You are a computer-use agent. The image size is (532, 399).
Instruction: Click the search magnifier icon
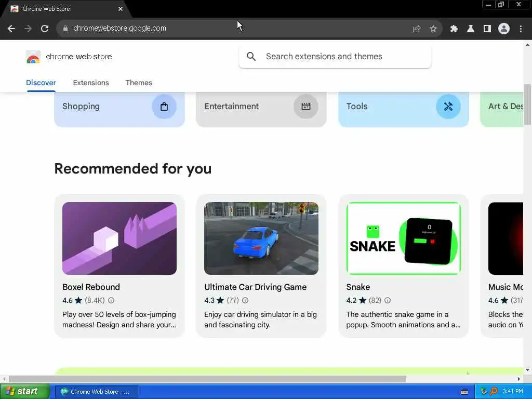[251, 56]
